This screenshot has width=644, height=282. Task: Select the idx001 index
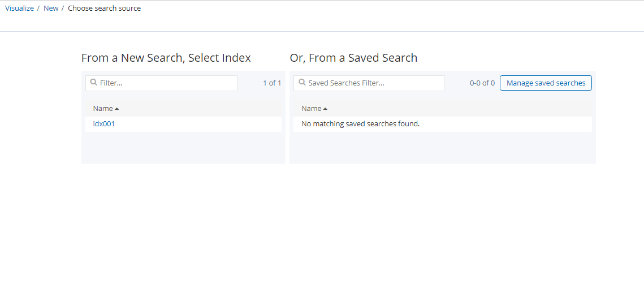[104, 124]
